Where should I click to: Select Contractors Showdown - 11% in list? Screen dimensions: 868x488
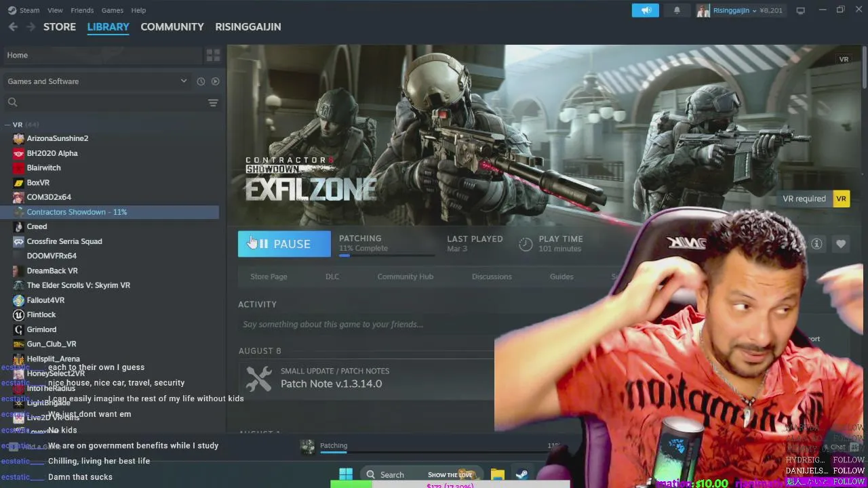click(111, 212)
